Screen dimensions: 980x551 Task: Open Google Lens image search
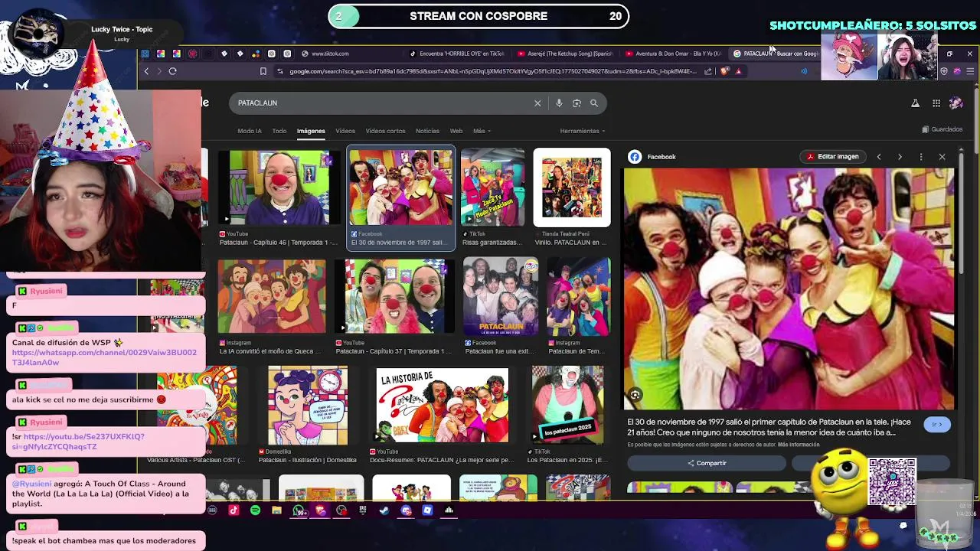577,103
